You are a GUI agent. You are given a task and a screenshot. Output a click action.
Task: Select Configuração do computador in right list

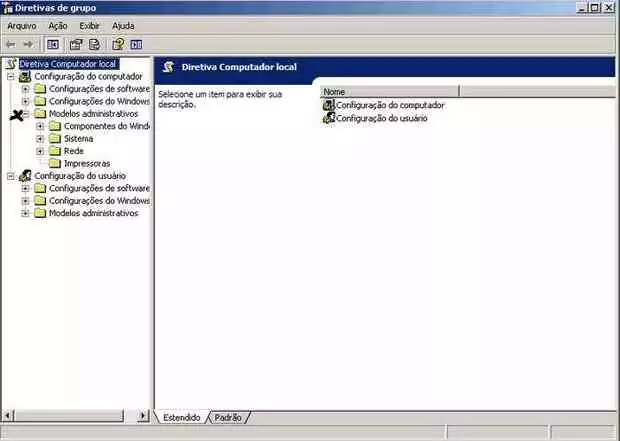click(389, 105)
